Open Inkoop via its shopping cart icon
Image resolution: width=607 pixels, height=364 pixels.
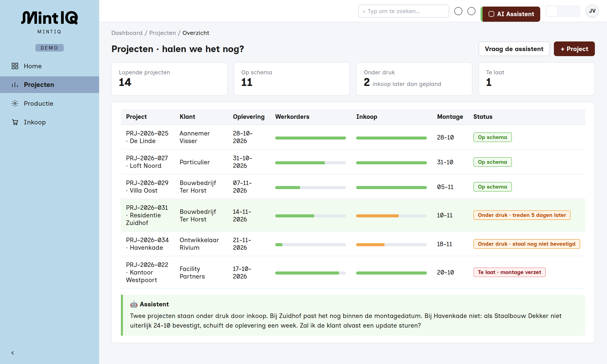15,122
